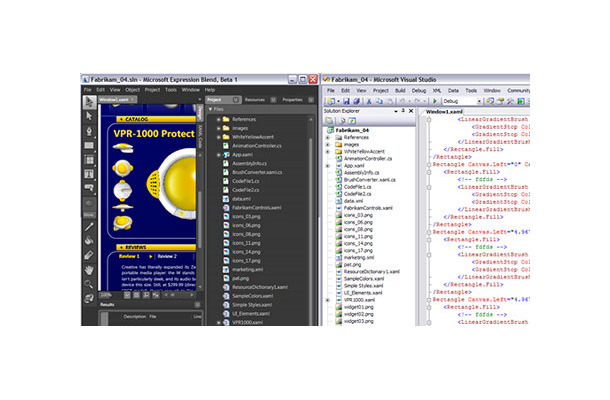Viewport: 610px width, 400px height.
Task: Click Properties icon in Solution Explorer toolbar
Action: pos(329,121)
